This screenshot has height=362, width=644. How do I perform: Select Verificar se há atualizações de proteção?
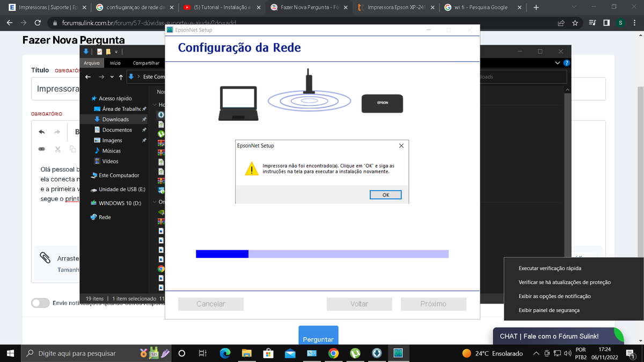tap(565, 282)
